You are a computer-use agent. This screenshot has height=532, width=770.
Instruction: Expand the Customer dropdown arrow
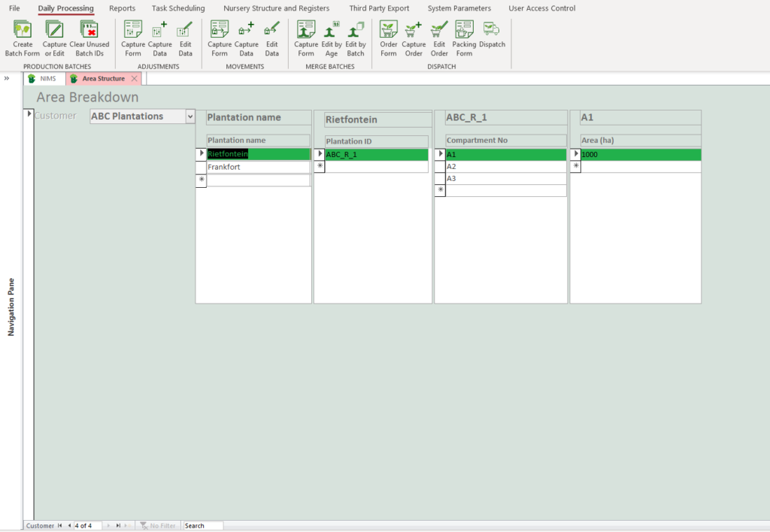coord(189,116)
